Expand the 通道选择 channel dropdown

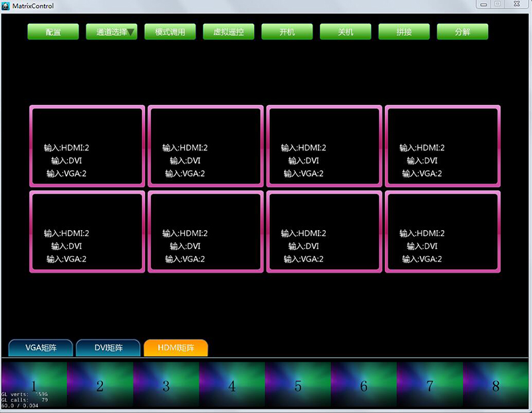coord(112,32)
